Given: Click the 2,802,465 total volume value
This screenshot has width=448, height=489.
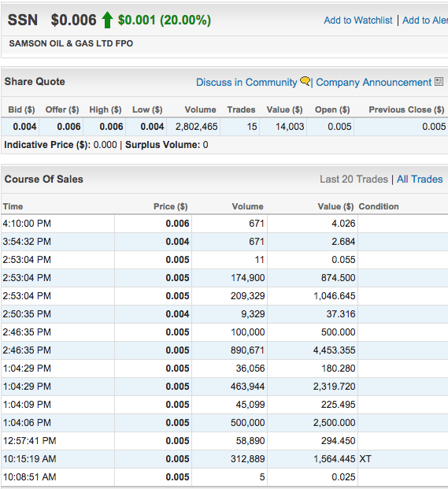Looking at the screenshot, I should click(x=196, y=127).
